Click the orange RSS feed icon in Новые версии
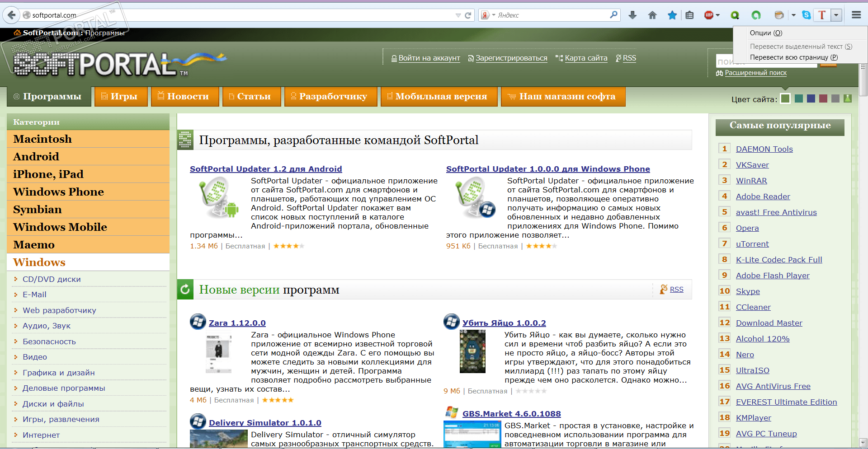Screen dimensions: 868x449 pos(664,289)
